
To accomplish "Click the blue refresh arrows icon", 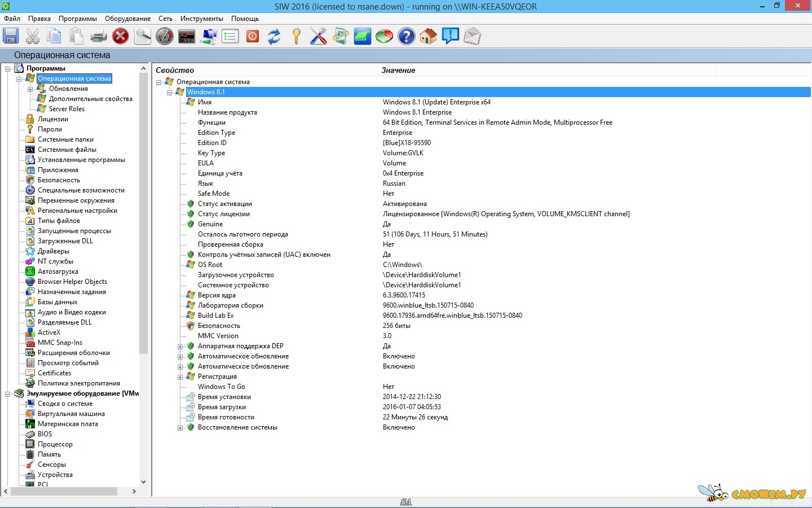I will pos(274,37).
